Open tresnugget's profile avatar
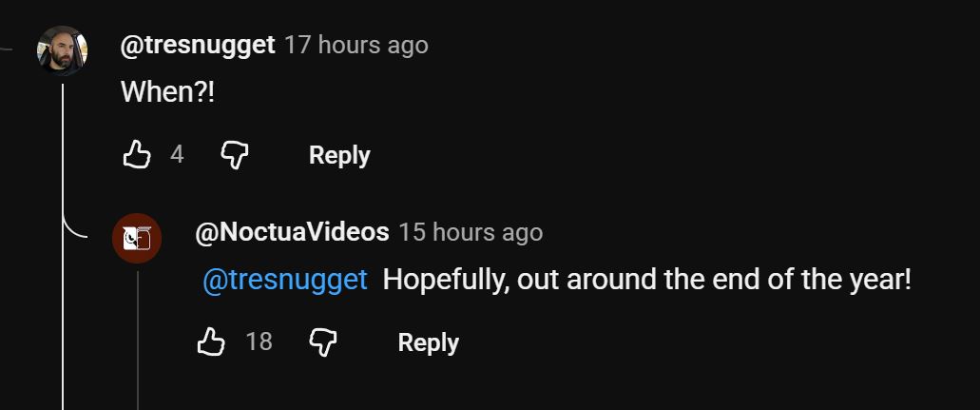The width and height of the screenshot is (980, 410). [62, 50]
